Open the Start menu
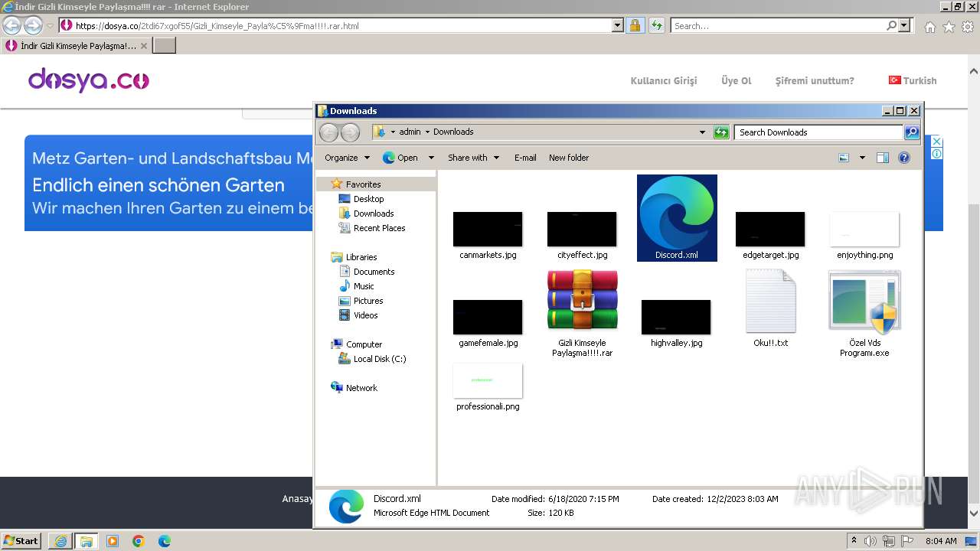This screenshot has height=551, width=980. [x=21, y=541]
